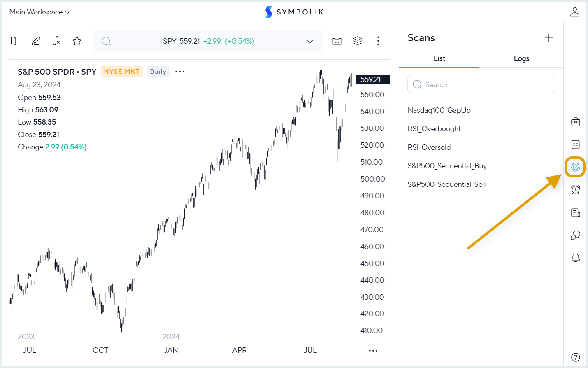This screenshot has width=588, height=368.
Task: Open the Nasdaq100_GapUp scan
Action: tap(439, 110)
